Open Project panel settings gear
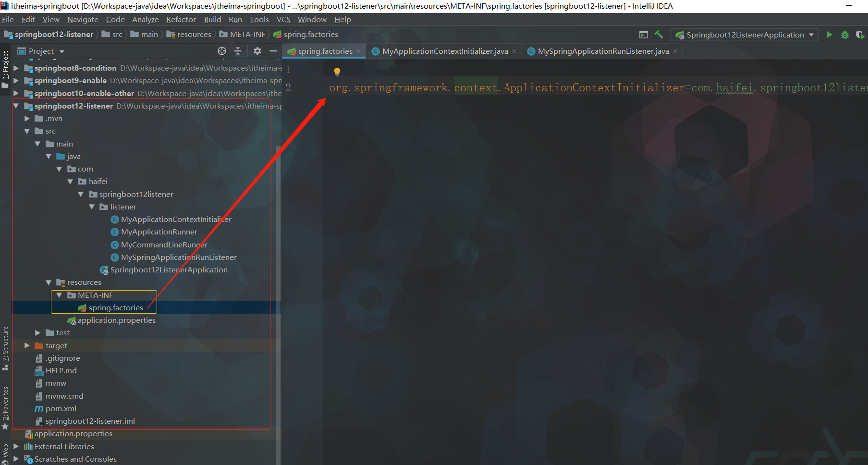 [x=257, y=51]
